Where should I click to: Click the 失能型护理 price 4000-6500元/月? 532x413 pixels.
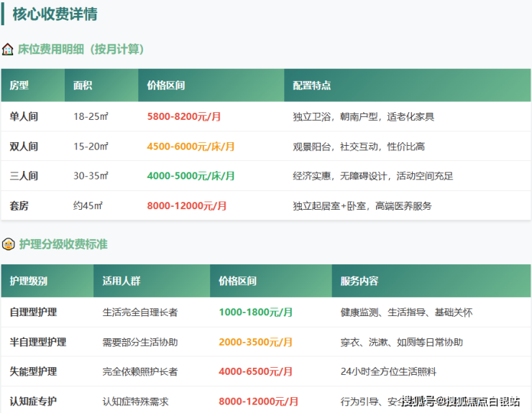point(255,372)
